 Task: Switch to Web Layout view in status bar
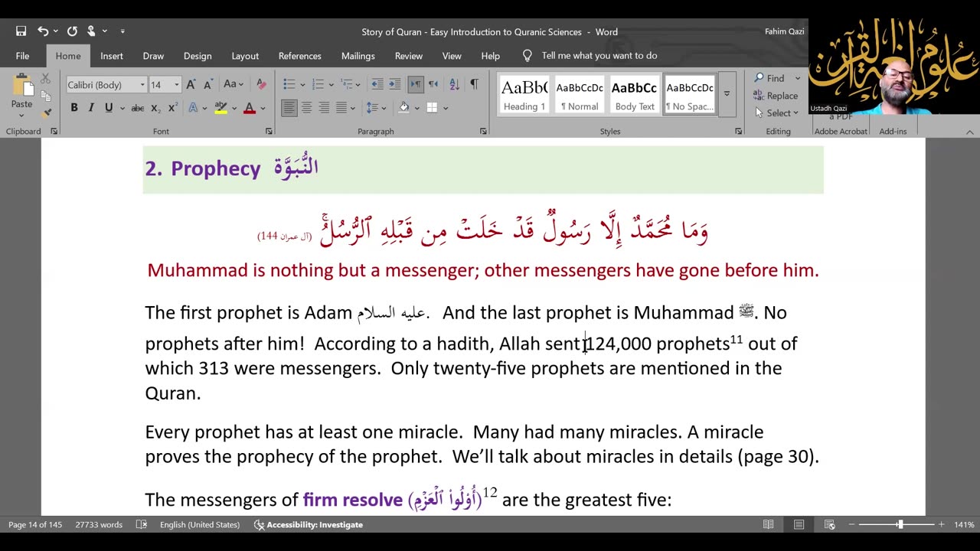pos(829,524)
